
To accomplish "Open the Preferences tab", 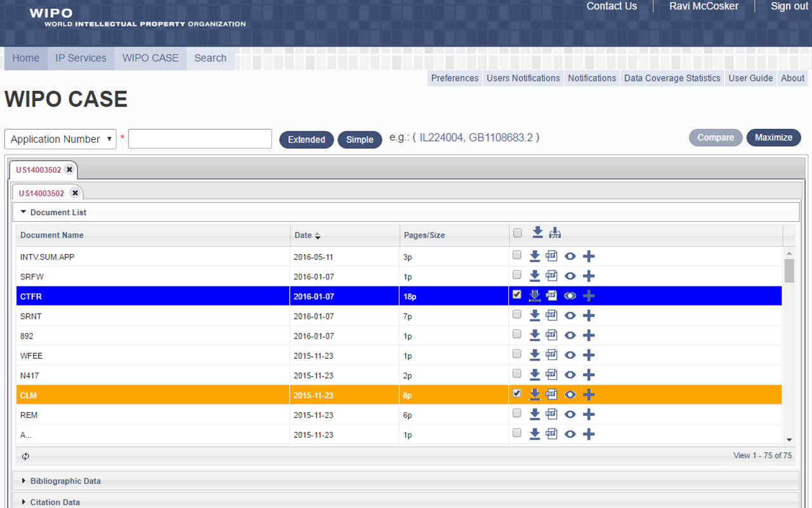I will (x=455, y=78).
